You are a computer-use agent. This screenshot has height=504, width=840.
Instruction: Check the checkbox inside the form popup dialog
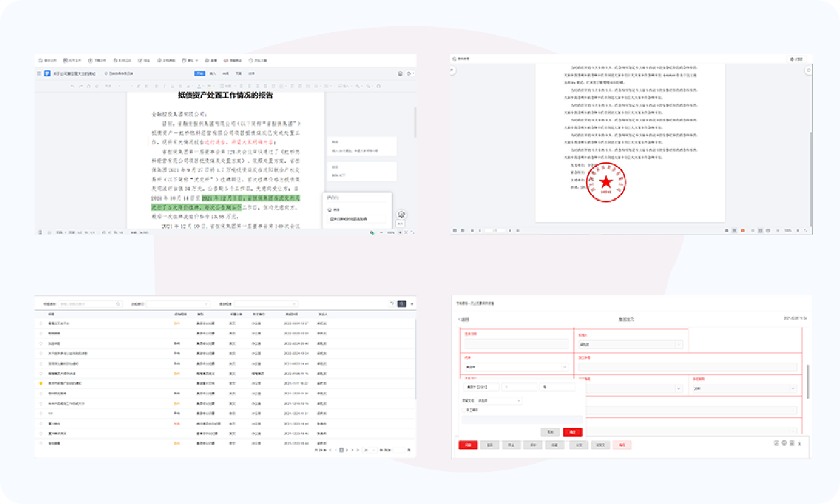(464, 410)
